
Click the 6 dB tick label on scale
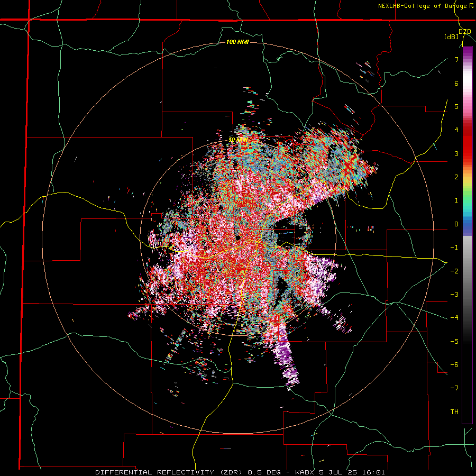(456, 83)
